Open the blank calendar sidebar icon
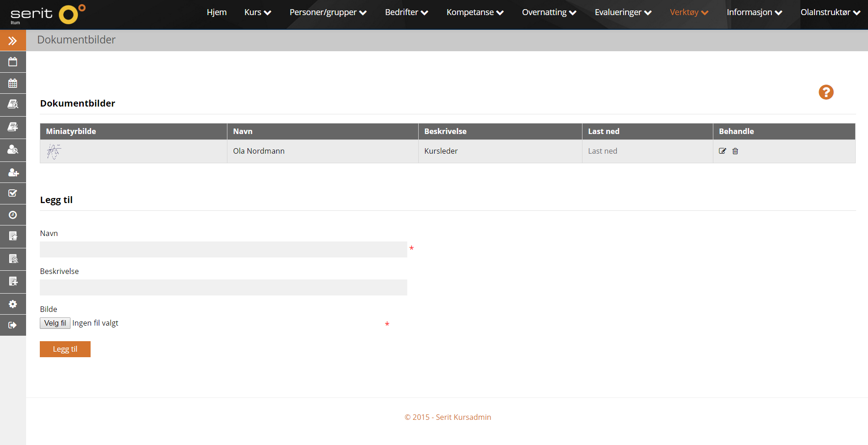This screenshot has width=868, height=445. pos(13,62)
